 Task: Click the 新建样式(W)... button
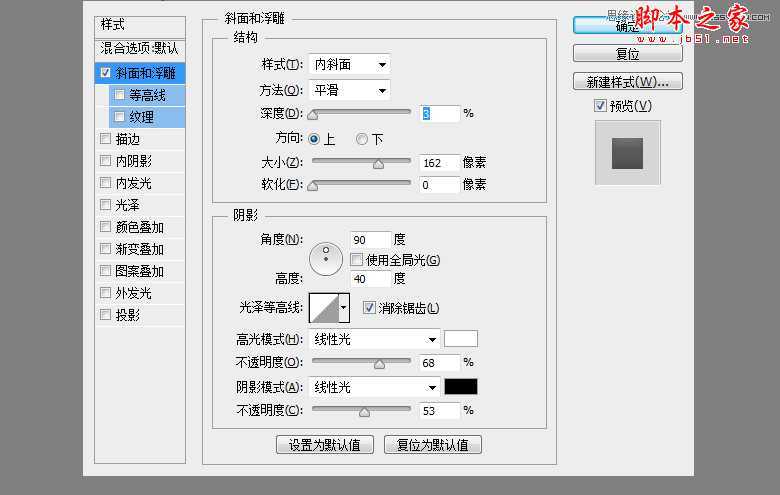(x=627, y=81)
